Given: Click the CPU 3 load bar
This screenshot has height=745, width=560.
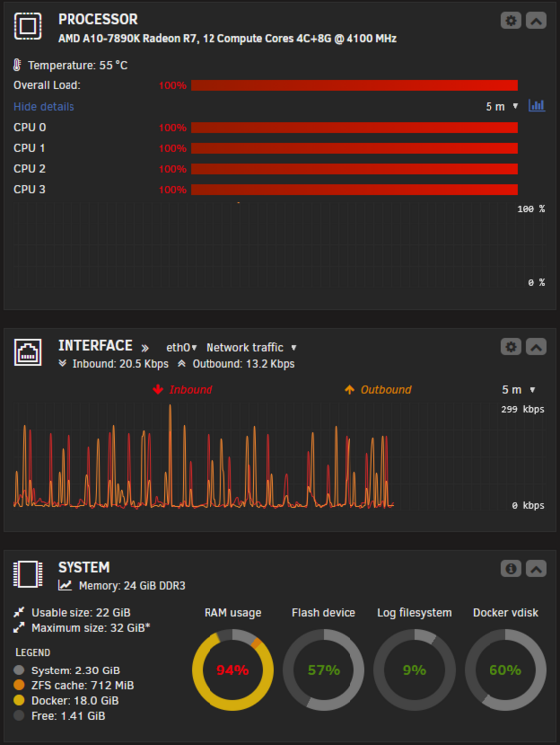Looking at the screenshot, I should click(354, 190).
